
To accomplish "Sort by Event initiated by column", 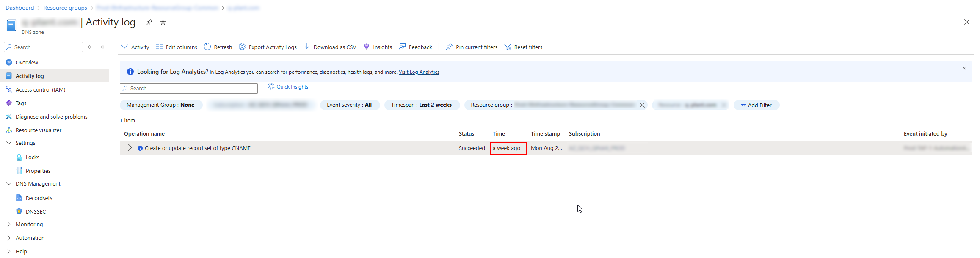I will [925, 134].
